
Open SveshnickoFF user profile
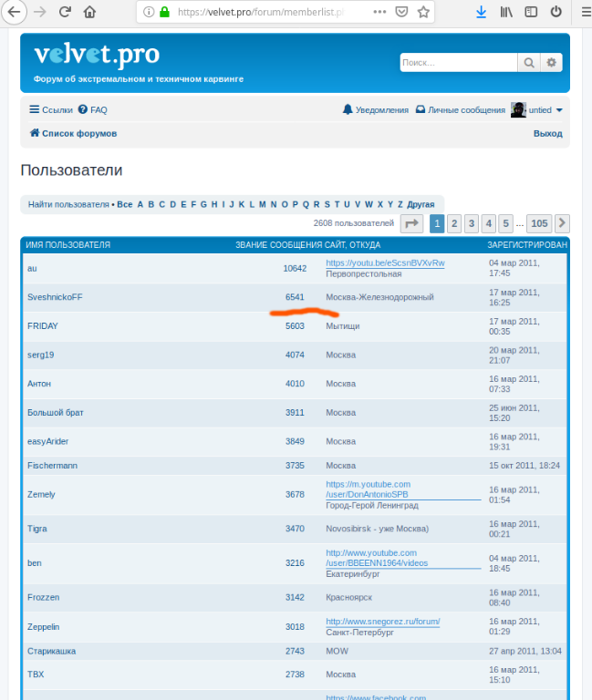coord(55,297)
